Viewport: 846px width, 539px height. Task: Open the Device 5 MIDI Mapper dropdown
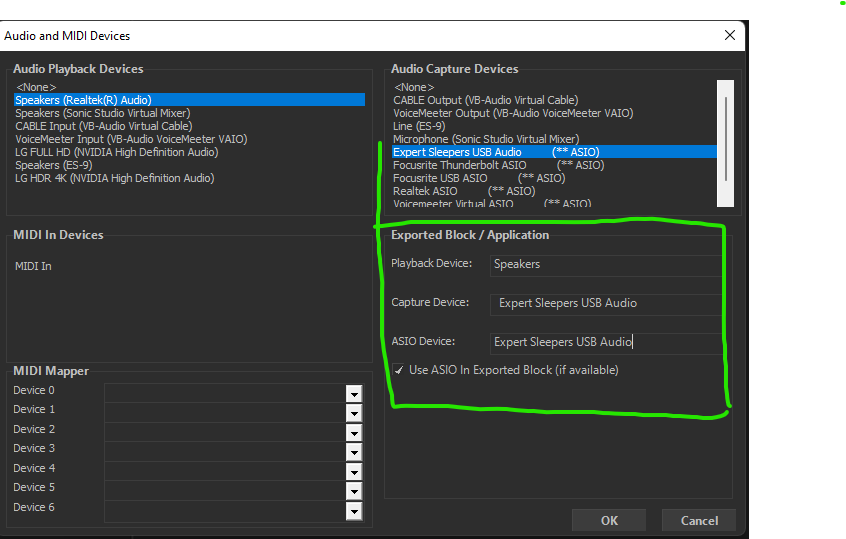coord(354,491)
